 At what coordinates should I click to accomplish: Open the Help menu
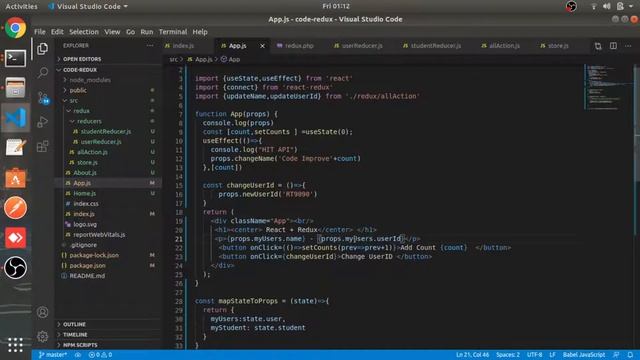(x=200, y=32)
